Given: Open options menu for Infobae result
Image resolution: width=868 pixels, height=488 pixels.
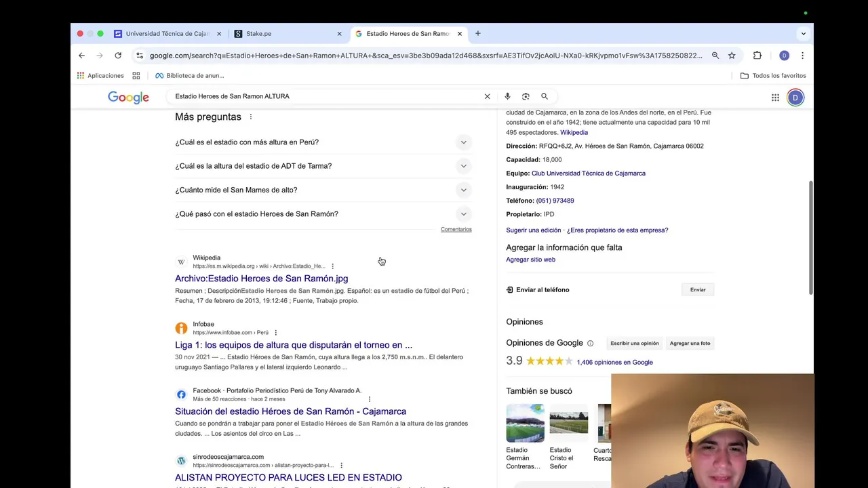Looking at the screenshot, I should (x=275, y=333).
